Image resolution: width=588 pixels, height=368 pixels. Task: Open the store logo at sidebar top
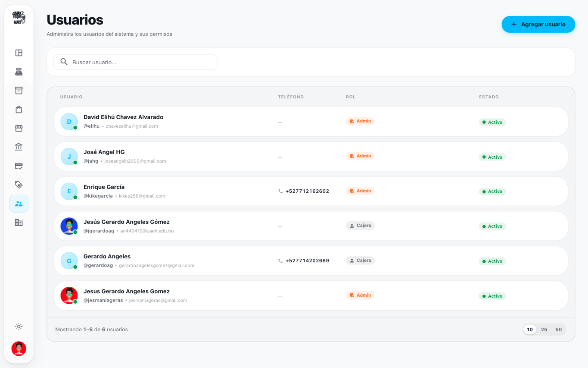pyautogui.click(x=19, y=18)
